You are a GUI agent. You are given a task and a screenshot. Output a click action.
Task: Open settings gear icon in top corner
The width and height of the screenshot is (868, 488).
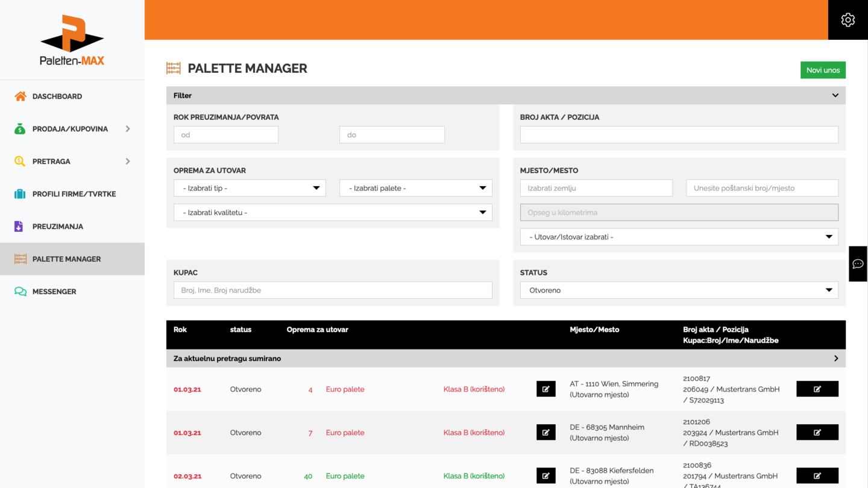click(x=848, y=20)
